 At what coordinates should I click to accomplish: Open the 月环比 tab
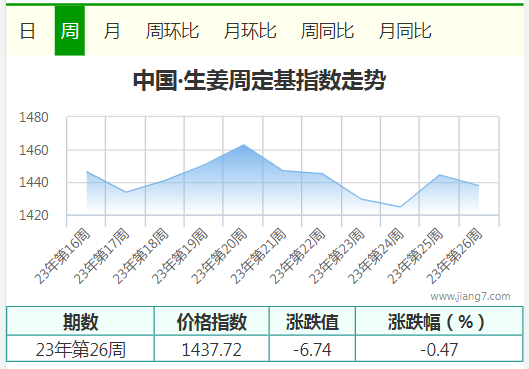(x=250, y=31)
